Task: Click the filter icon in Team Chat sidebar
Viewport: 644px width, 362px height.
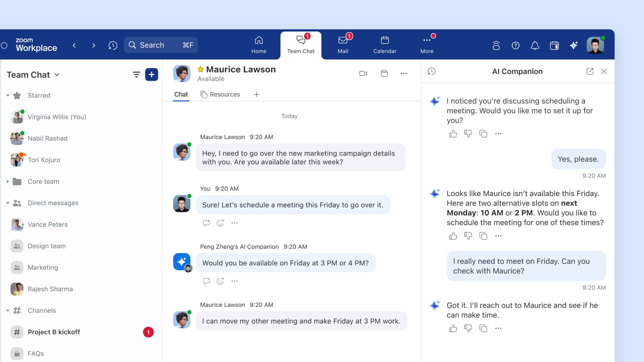Action: (x=136, y=75)
